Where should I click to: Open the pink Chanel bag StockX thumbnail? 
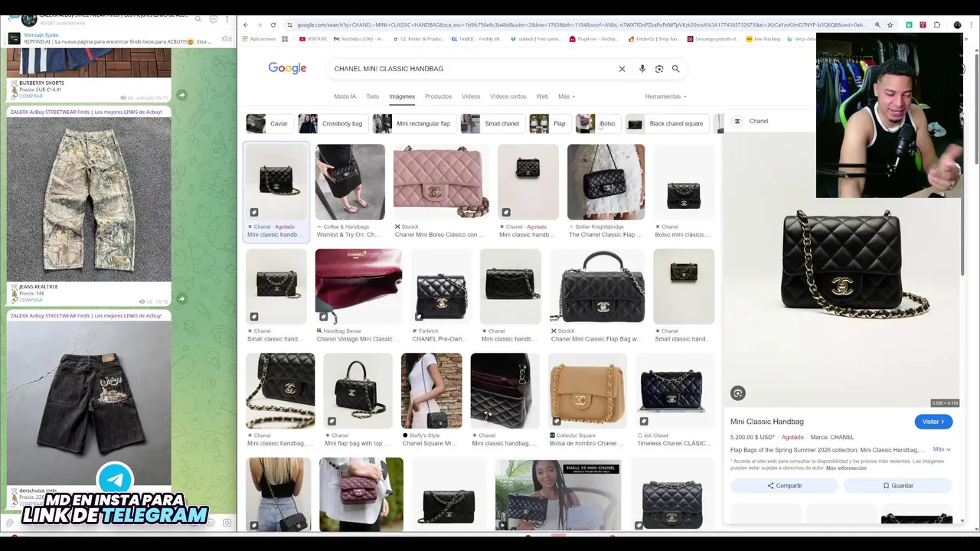pyautogui.click(x=441, y=182)
